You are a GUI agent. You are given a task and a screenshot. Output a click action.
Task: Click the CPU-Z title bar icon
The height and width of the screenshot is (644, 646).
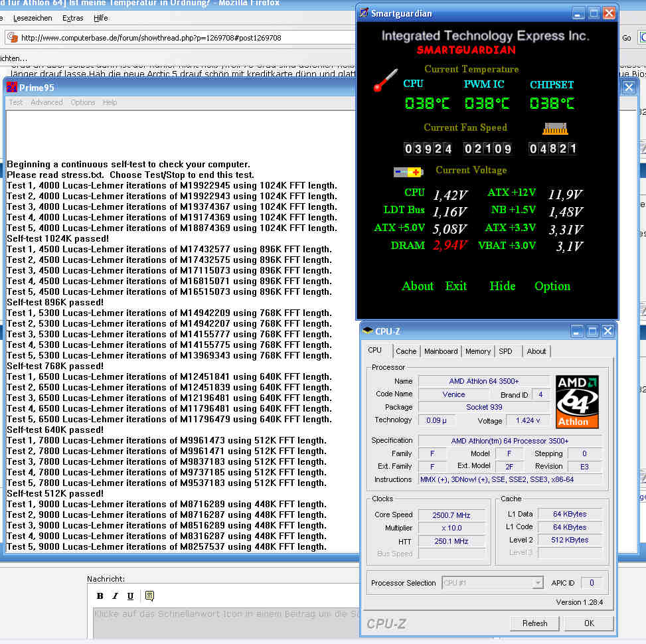point(368,331)
